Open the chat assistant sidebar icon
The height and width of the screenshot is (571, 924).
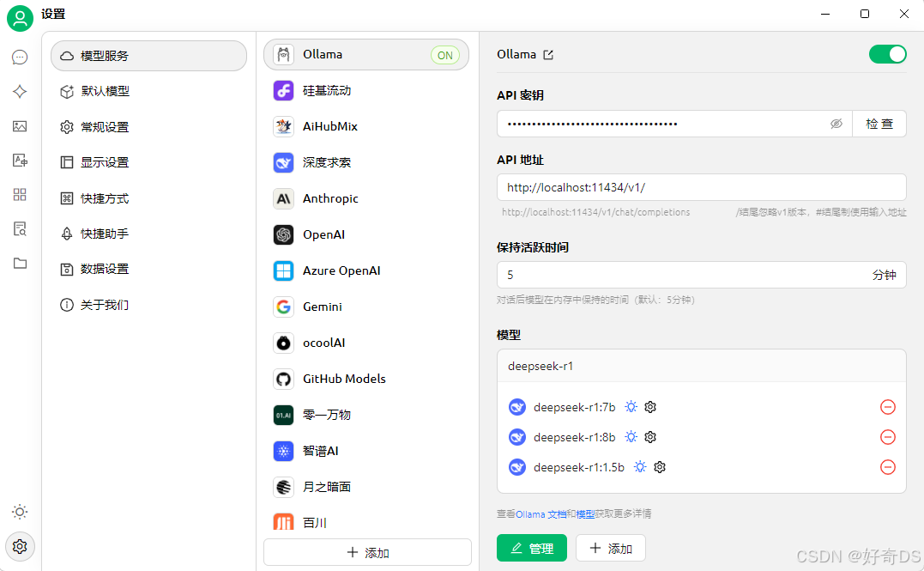pos(20,58)
